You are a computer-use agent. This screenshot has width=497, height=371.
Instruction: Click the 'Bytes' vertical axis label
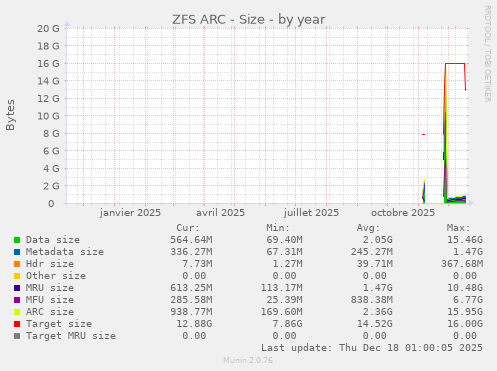coord(10,115)
